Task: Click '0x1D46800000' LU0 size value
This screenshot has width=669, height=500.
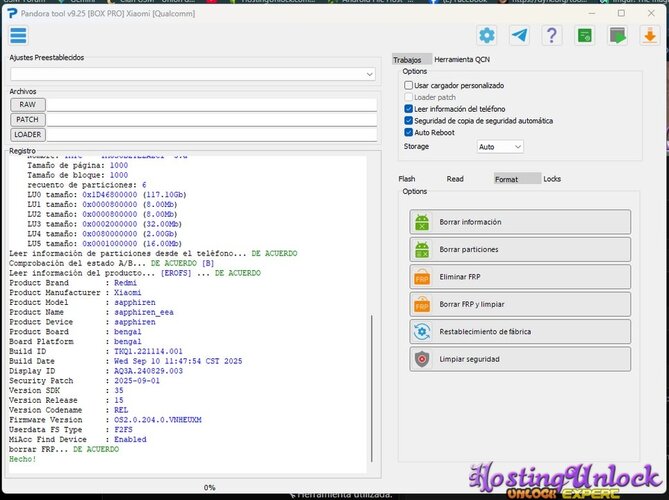Action: (x=110, y=195)
